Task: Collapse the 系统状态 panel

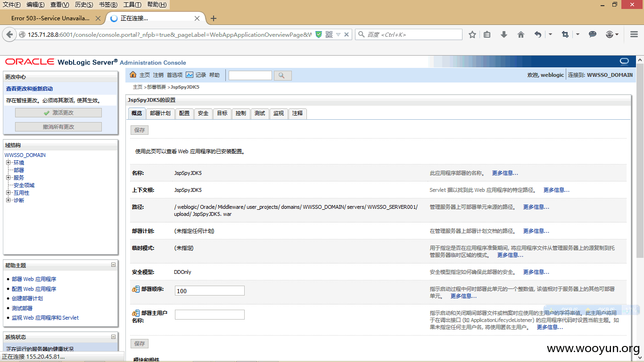Action: (x=113, y=337)
